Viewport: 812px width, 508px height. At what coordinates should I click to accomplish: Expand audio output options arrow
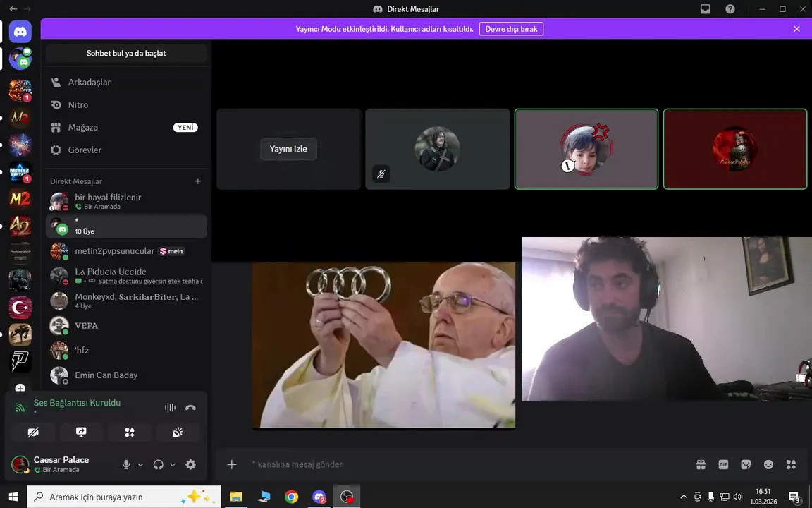tap(173, 465)
